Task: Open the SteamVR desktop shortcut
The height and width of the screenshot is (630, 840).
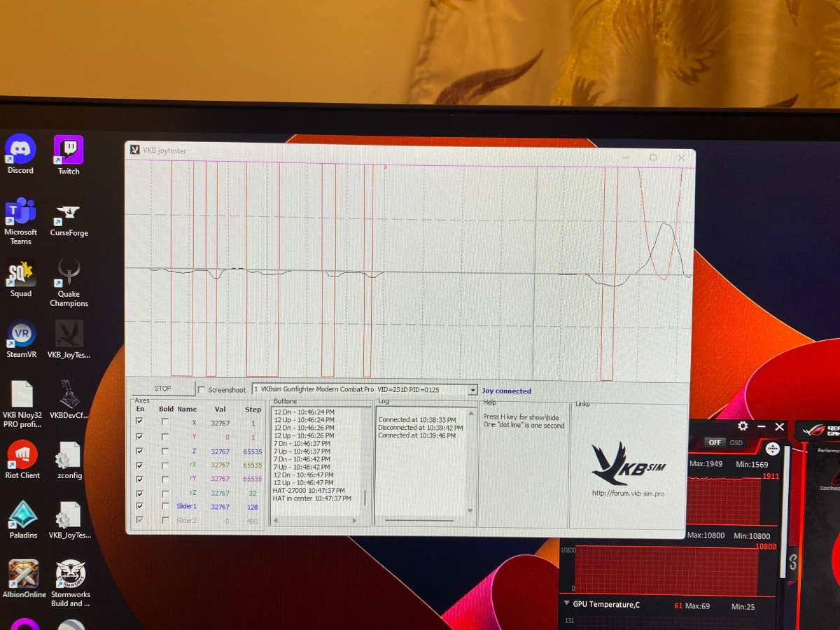Action: [x=21, y=335]
